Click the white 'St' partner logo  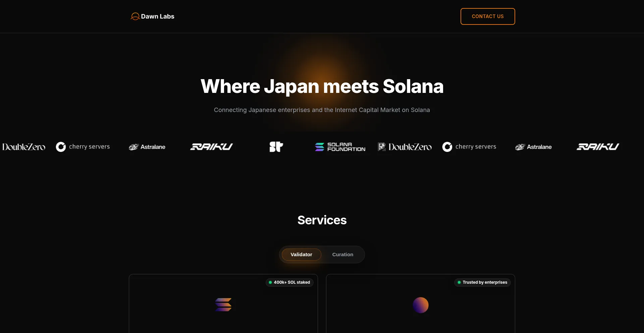tap(276, 147)
